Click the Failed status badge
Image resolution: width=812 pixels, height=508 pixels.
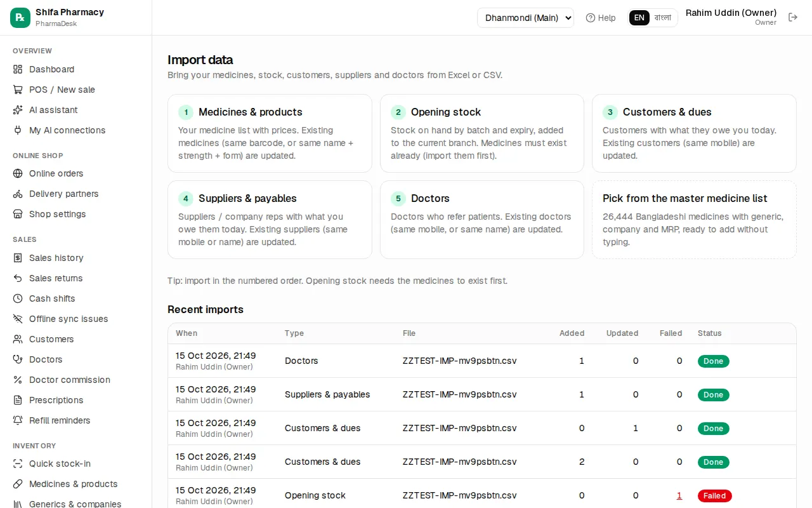[715, 496]
